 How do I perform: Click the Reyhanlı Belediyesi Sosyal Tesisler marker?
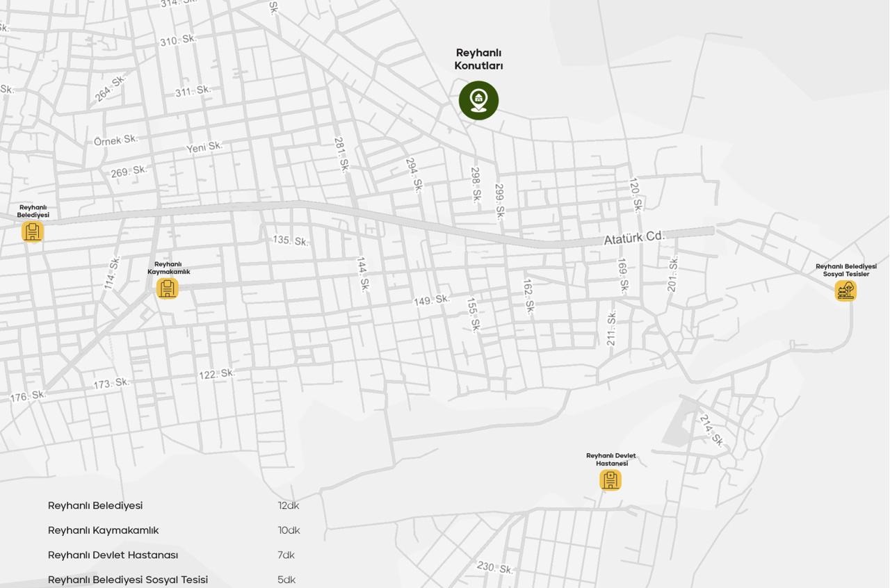[845, 291]
